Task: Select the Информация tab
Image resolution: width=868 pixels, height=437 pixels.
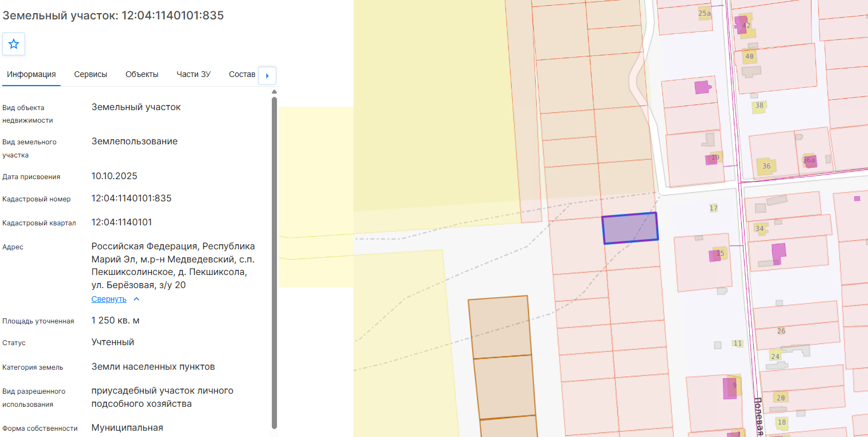Action: 31,74
